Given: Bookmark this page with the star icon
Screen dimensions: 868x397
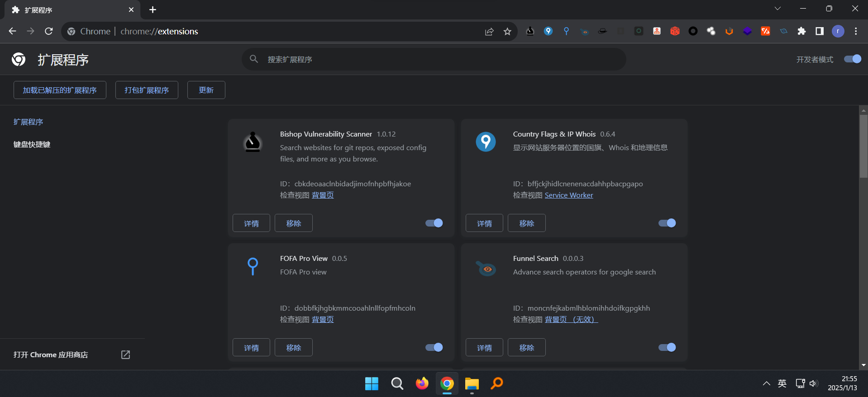Looking at the screenshot, I should (x=507, y=31).
